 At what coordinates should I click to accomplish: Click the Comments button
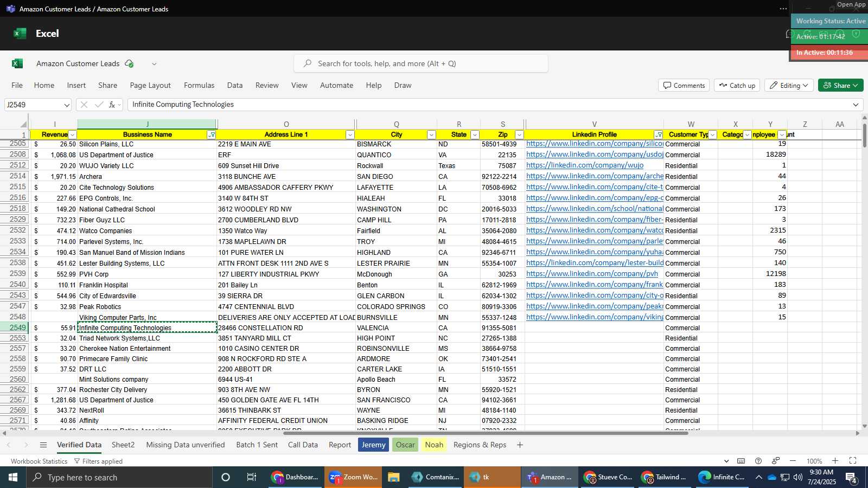coord(684,86)
